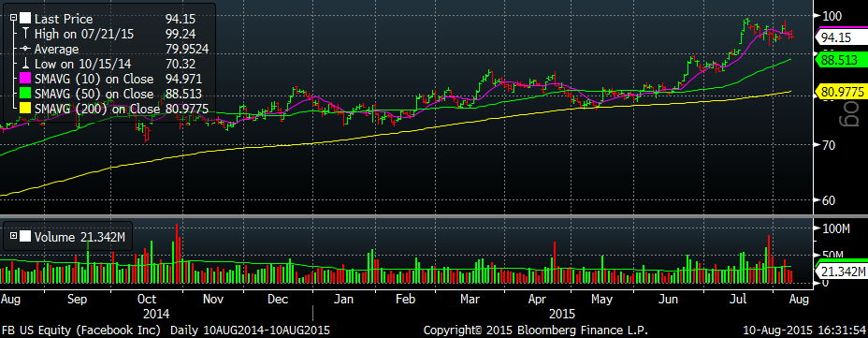Click the Jul month axis label
868x338 pixels.
pyautogui.click(x=737, y=300)
